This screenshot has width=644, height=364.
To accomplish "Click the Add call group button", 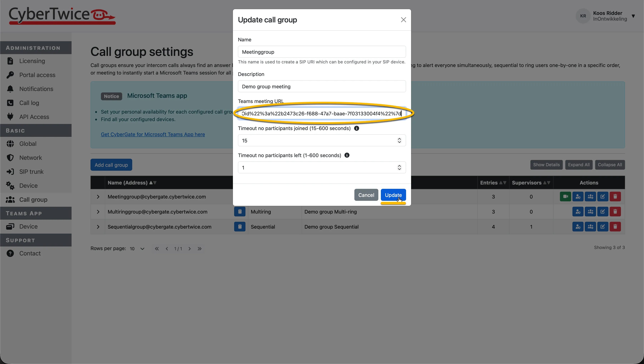I will 111,165.
